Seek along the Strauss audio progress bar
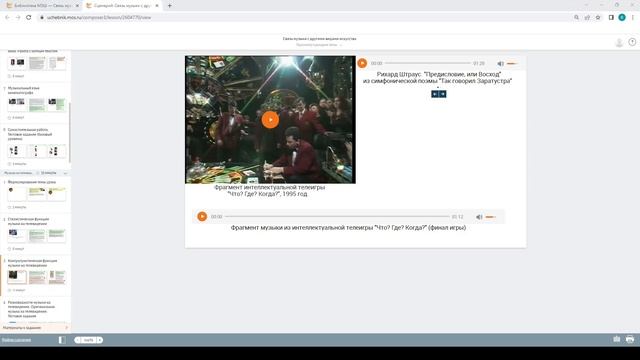 tap(428, 63)
